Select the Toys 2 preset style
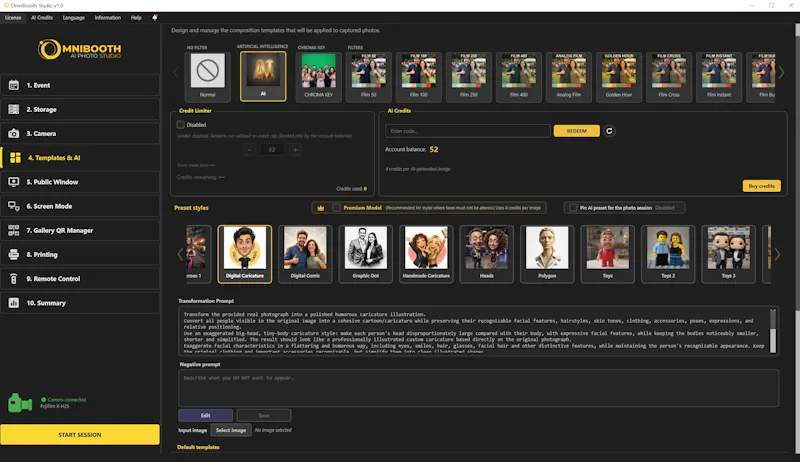This screenshot has height=462, width=800. 668,254
